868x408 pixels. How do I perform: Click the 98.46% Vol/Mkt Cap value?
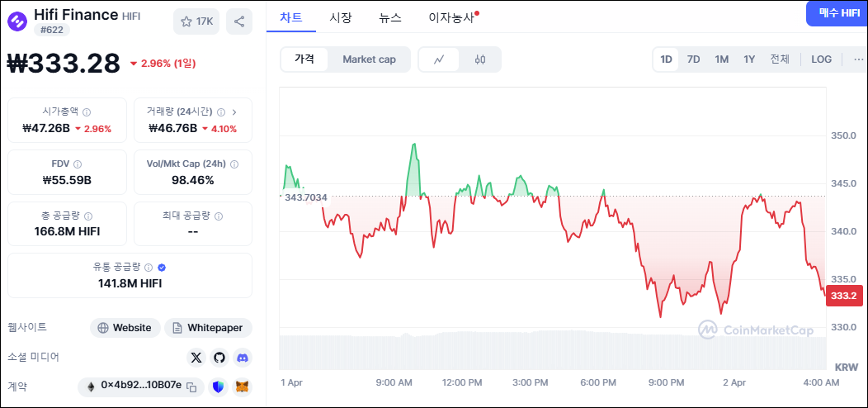pos(192,180)
